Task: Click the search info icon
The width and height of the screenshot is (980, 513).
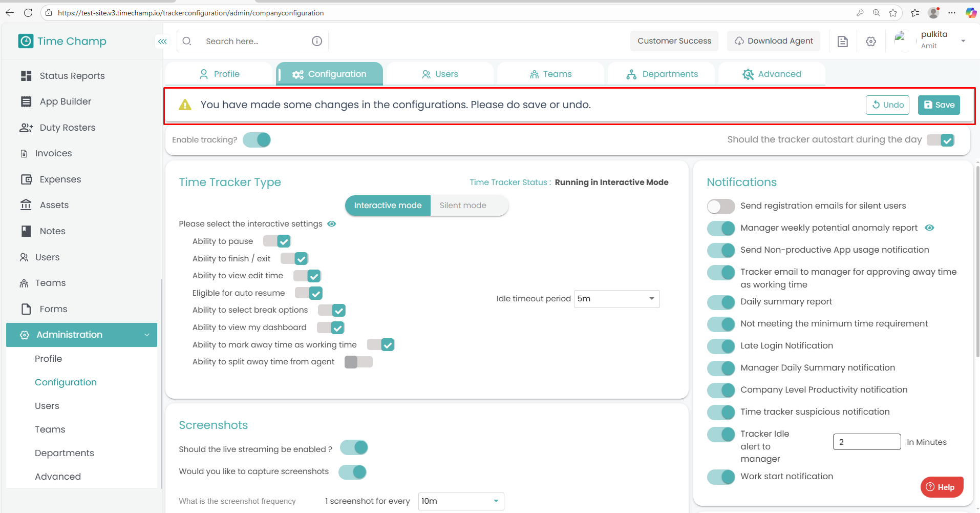Action: [x=317, y=41]
